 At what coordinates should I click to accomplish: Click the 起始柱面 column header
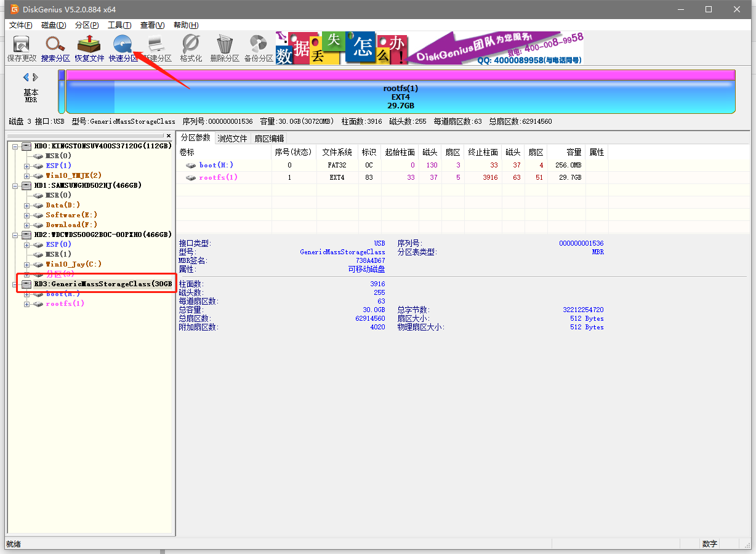400,152
